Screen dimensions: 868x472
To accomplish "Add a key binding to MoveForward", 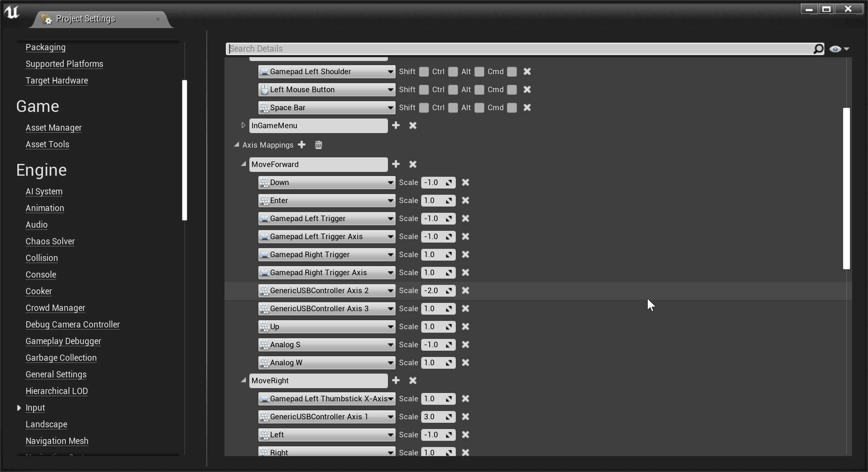I will [396, 164].
